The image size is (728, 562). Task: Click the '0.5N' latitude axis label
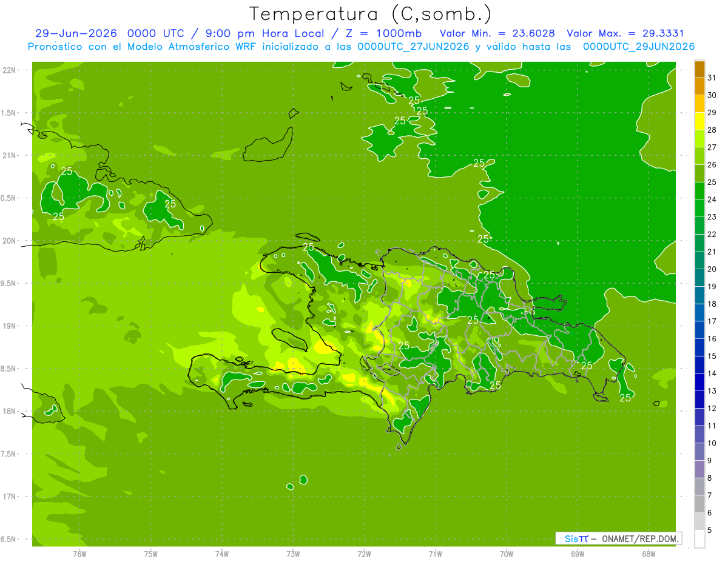8,198
